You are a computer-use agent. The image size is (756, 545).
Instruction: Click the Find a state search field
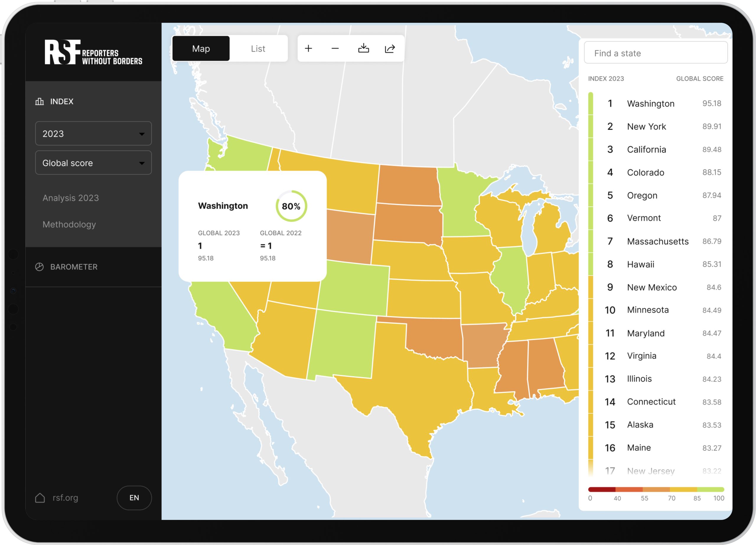[x=655, y=53]
